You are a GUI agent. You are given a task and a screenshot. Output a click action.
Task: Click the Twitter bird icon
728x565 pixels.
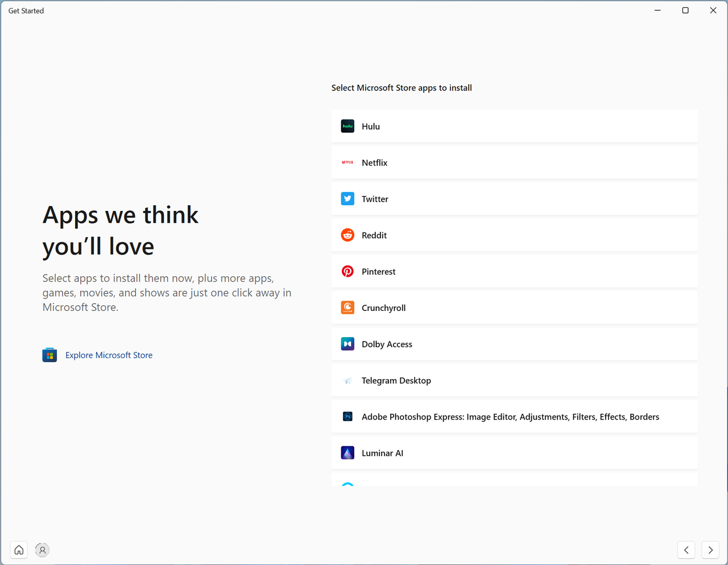click(x=348, y=199)
